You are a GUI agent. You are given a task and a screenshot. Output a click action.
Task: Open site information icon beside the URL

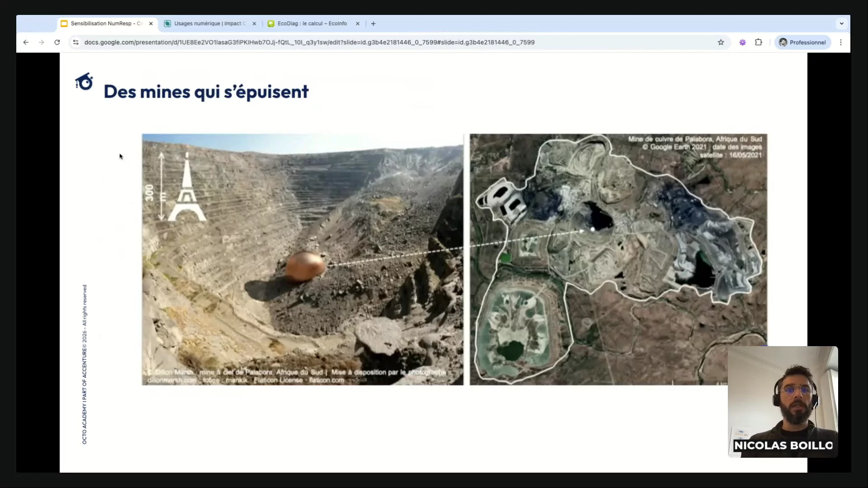pos(76,42)
